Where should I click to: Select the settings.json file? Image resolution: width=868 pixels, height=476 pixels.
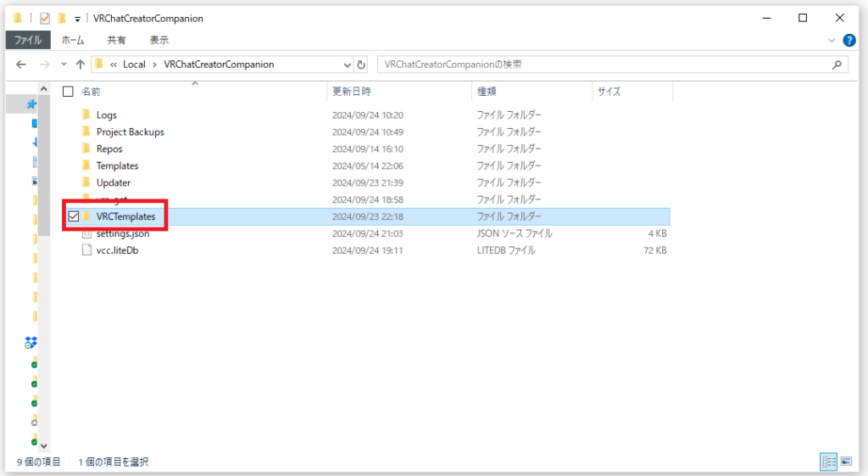point(123,233)
